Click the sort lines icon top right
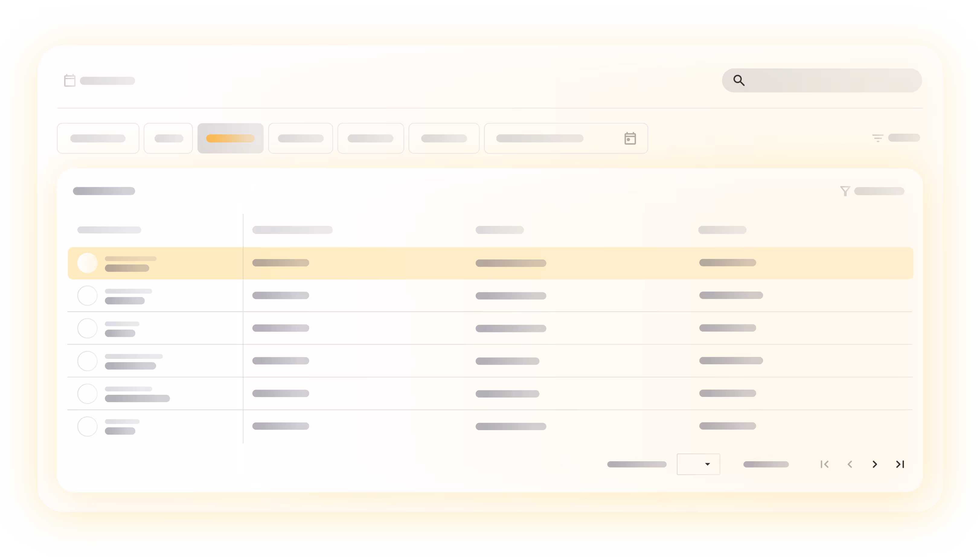Image resolution: width=980 pixels, height=557 pixels. pyautogui.click(x=878, y=138)
